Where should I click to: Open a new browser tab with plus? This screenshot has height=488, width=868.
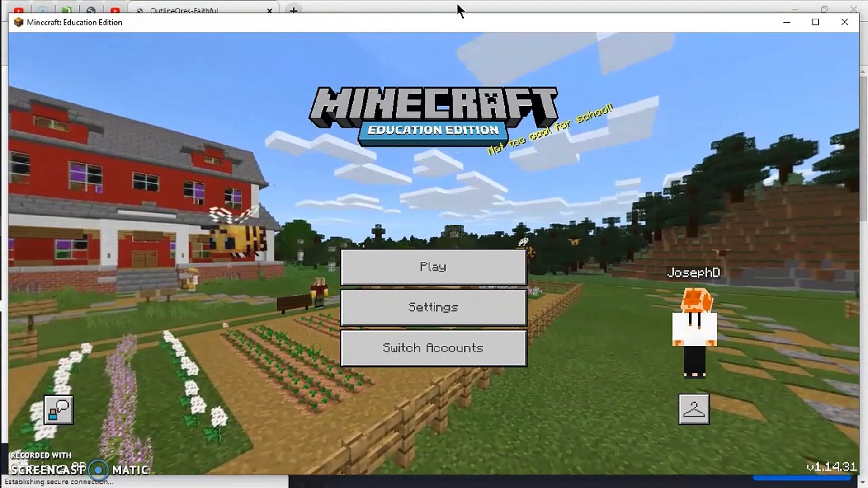click(294, 10)
